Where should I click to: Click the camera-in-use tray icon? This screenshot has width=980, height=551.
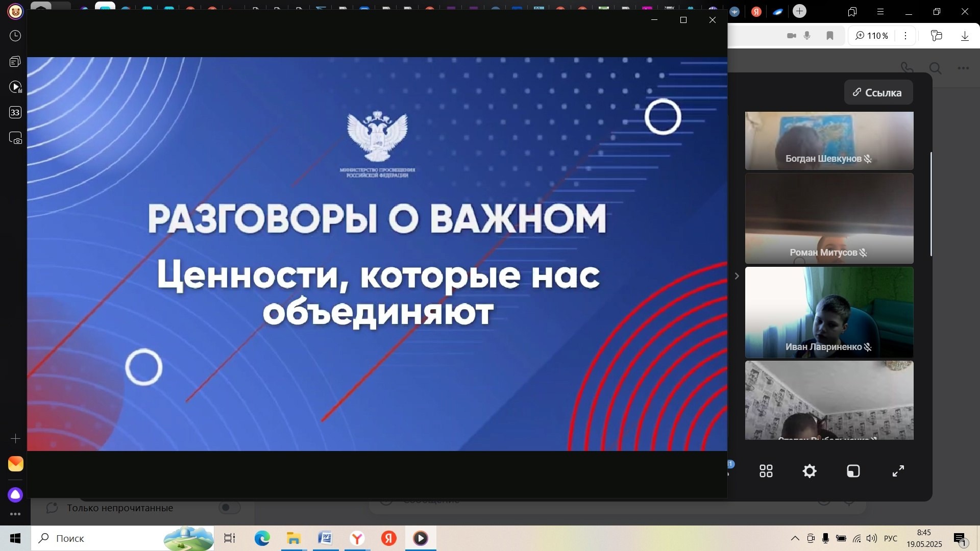tap(811, 538)
